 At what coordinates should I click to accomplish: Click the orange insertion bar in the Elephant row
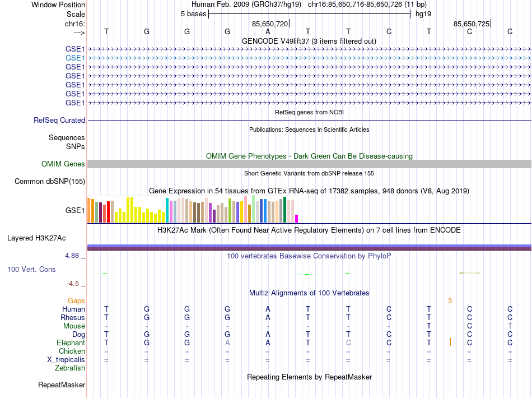(x=450, y=343)
